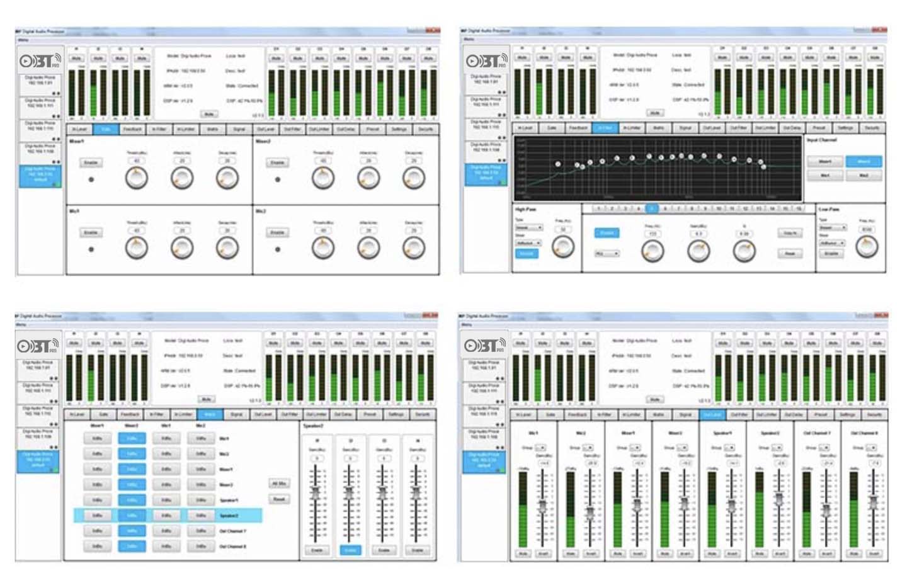
Task: Select the leftmost EQ node on the filter graph
Action: (558, 164)
